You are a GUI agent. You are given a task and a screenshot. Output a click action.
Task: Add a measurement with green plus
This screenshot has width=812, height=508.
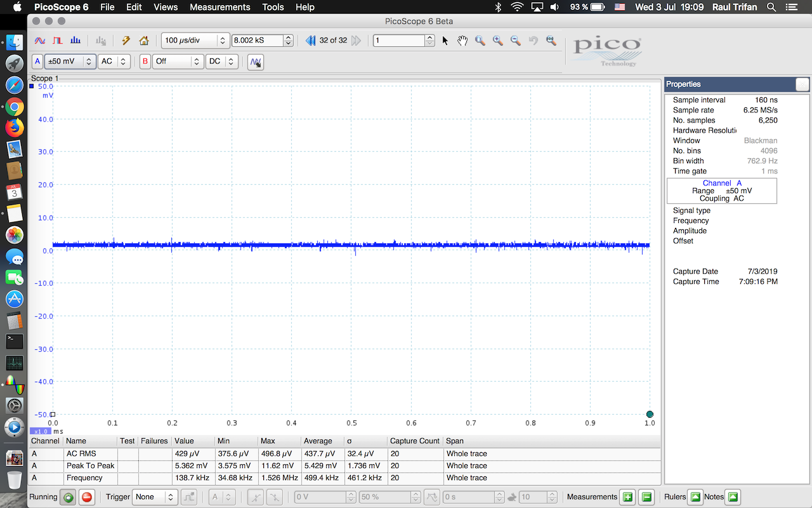tap(628, 497)
